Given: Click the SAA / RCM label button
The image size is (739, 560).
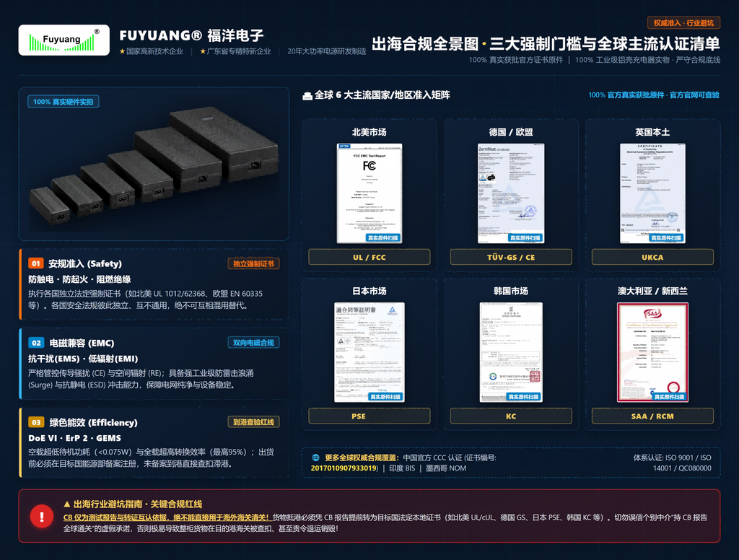Looking at the screenshot, I should tap(652, 416).
